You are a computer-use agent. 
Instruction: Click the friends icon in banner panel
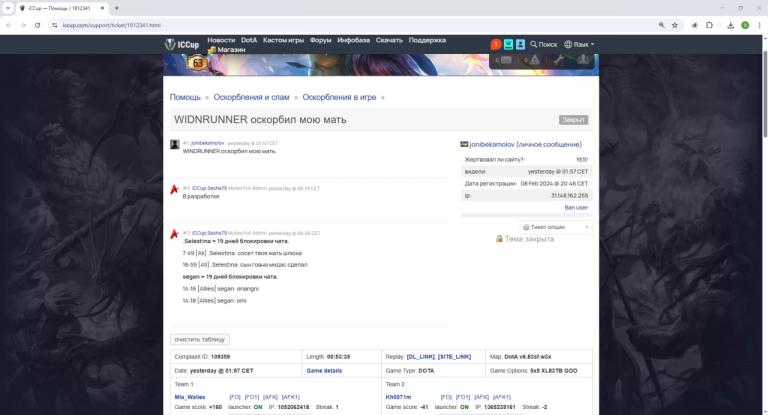583,60
